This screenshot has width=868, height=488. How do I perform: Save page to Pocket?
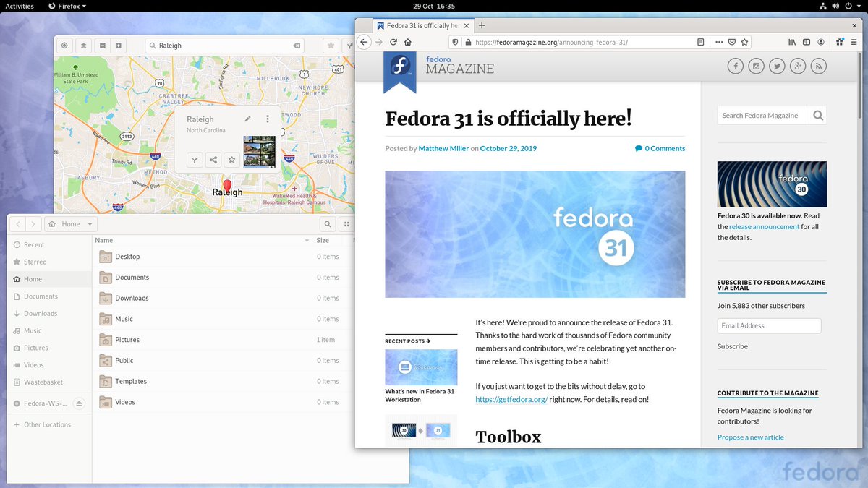pos(732,42)
